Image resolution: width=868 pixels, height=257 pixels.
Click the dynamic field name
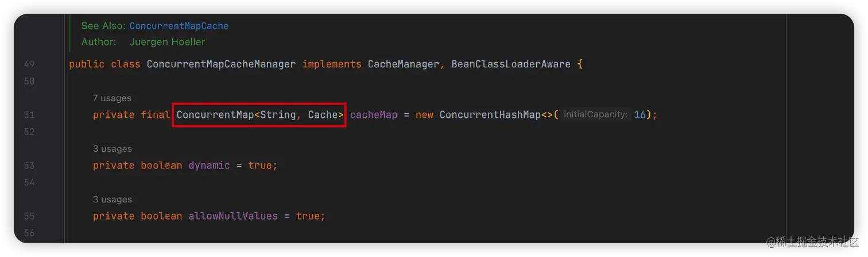pyautogui.click(x=209, y=166)
